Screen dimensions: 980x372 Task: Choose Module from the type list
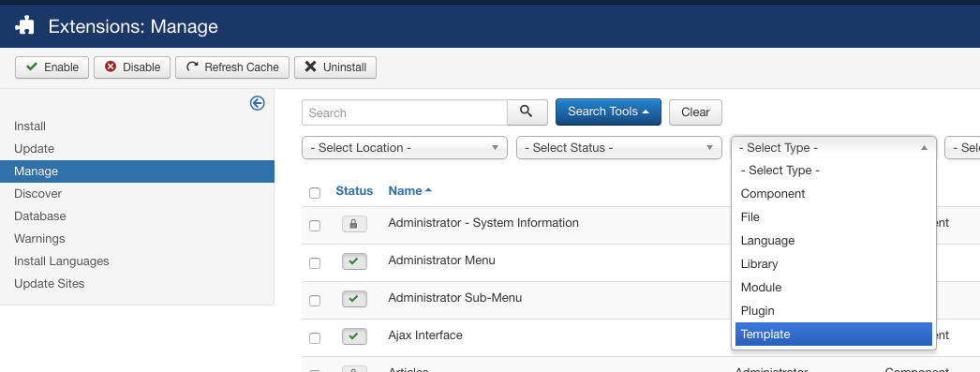click(834, 288)
